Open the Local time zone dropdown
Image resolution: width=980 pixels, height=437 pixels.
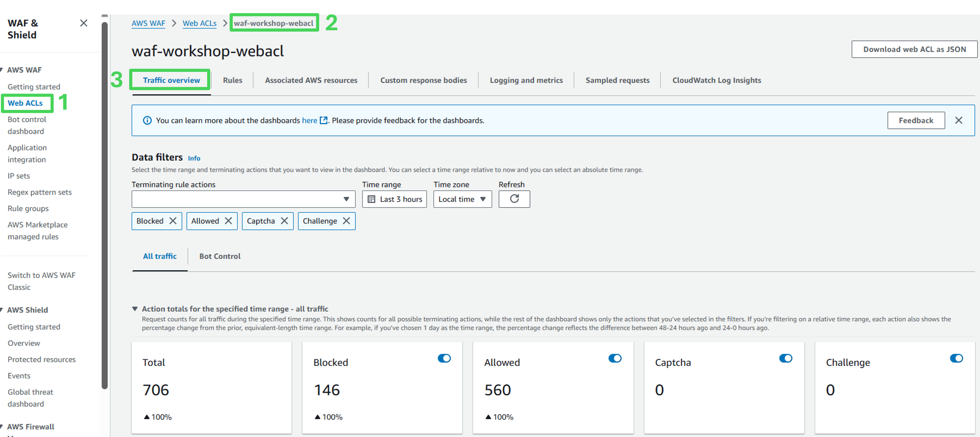click(x=462, y=199)
